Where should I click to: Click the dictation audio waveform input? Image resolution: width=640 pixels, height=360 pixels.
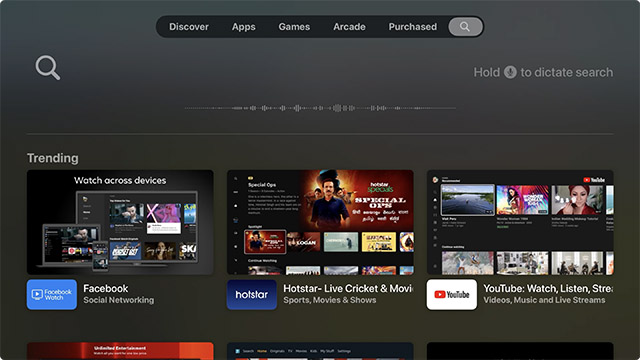(x=320, y=108)
